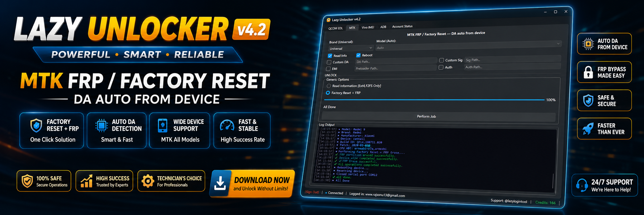This screenshot has height=215, width=644.
Task: Click the FRP Bypass Made Easy card
Action: click(x=604, y=72)
